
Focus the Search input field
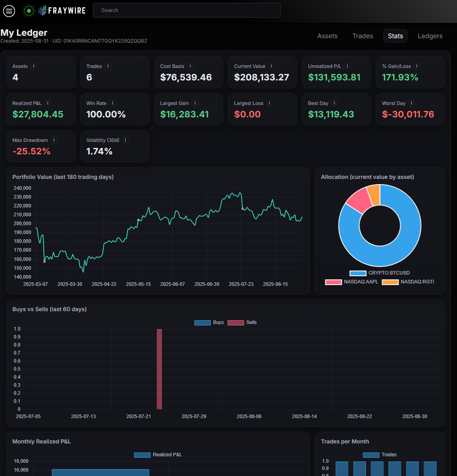(x=186, y=10)
